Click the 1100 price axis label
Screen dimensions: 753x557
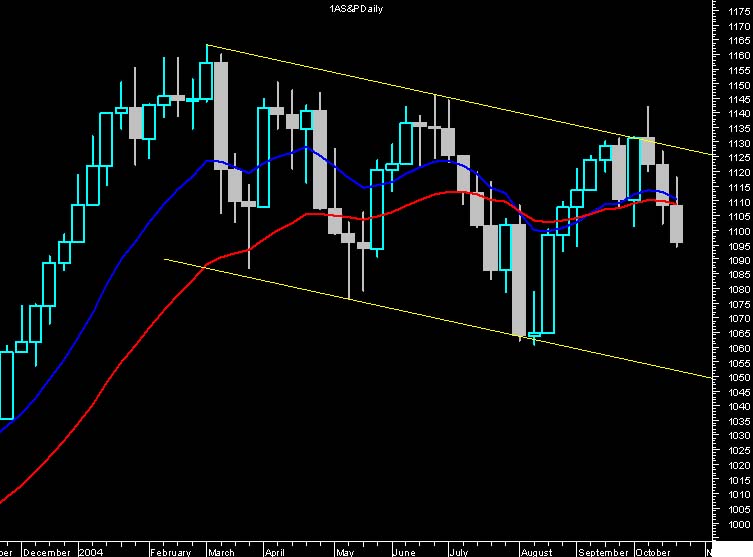[739, 231]
